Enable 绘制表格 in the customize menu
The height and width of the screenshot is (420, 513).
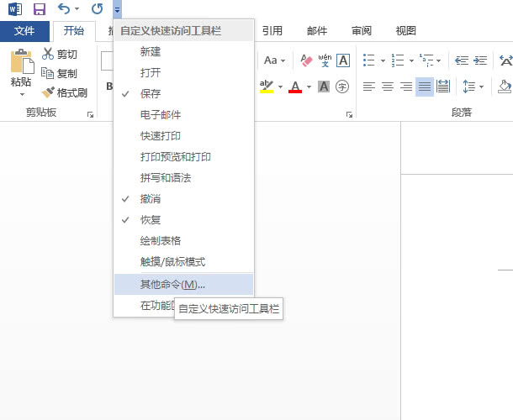pyautogui.click(x=183, y=241)
